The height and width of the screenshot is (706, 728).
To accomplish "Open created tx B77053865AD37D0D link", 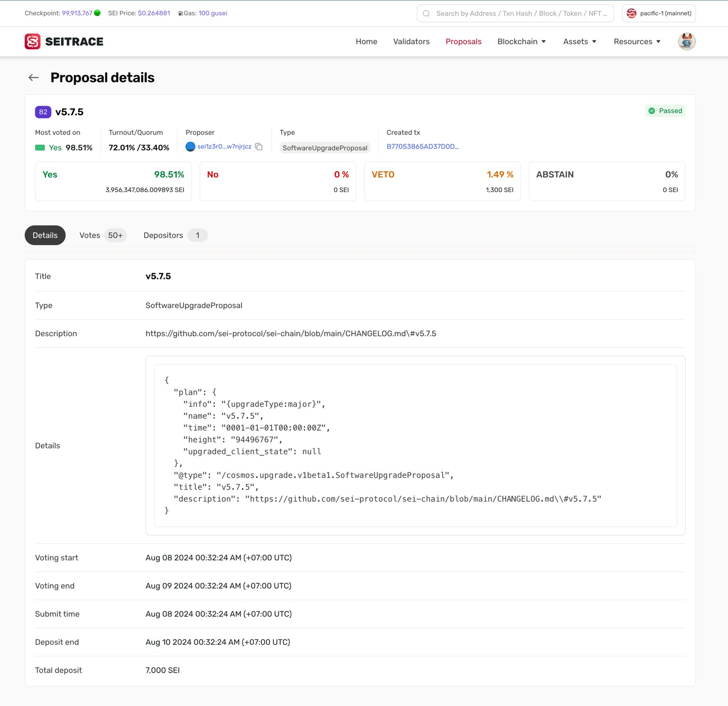I will [x=423, y=147].
